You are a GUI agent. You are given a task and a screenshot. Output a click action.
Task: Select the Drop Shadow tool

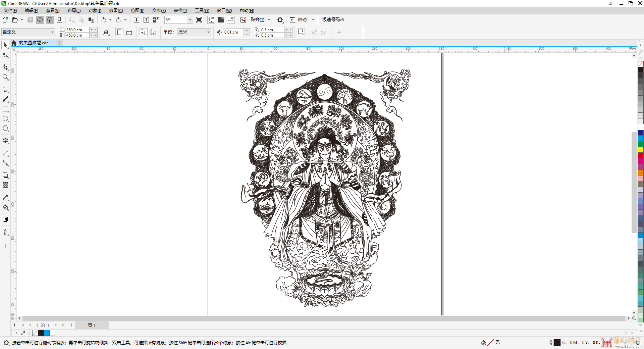click(x=5, y=175)
